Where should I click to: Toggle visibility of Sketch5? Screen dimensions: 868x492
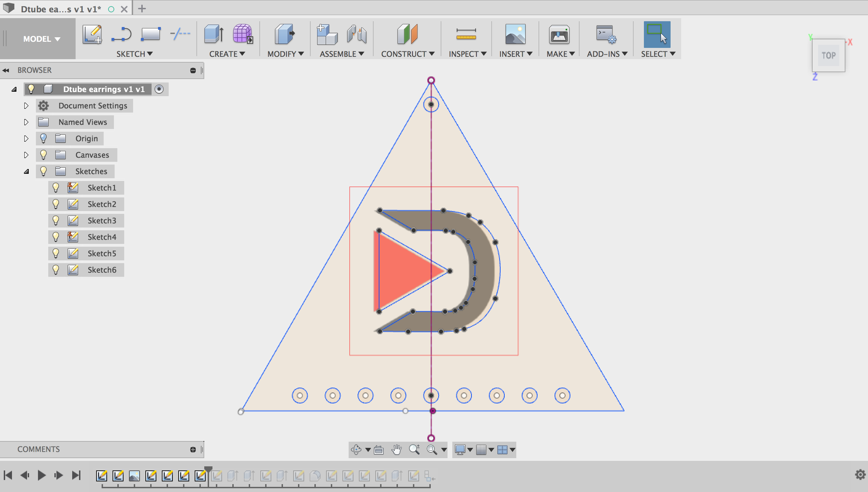pos(55,253)
